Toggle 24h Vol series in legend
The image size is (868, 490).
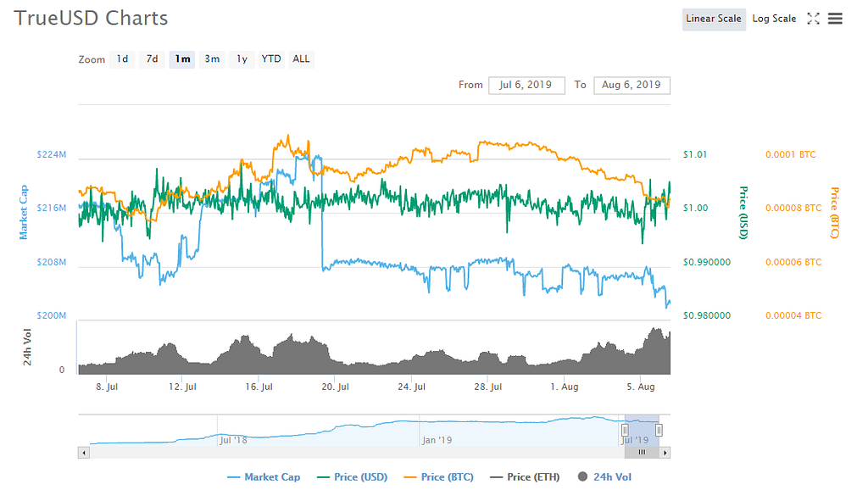[604, 477]
